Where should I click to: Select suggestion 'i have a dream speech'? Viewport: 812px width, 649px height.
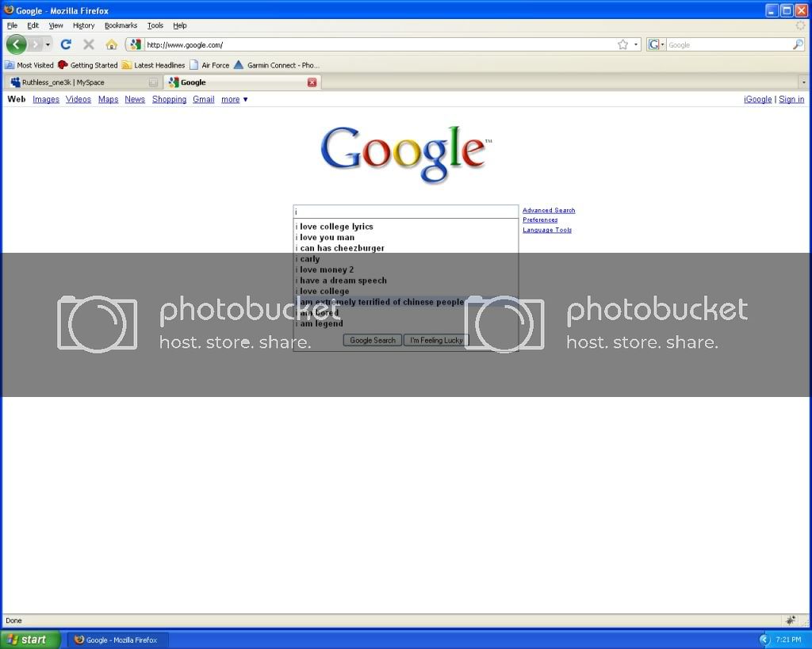click(x=405, y=281)
